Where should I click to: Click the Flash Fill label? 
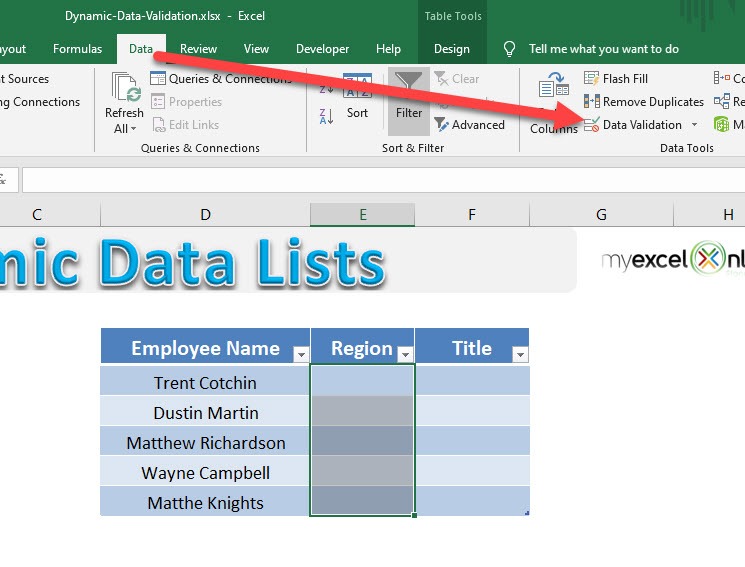[625, 79]
